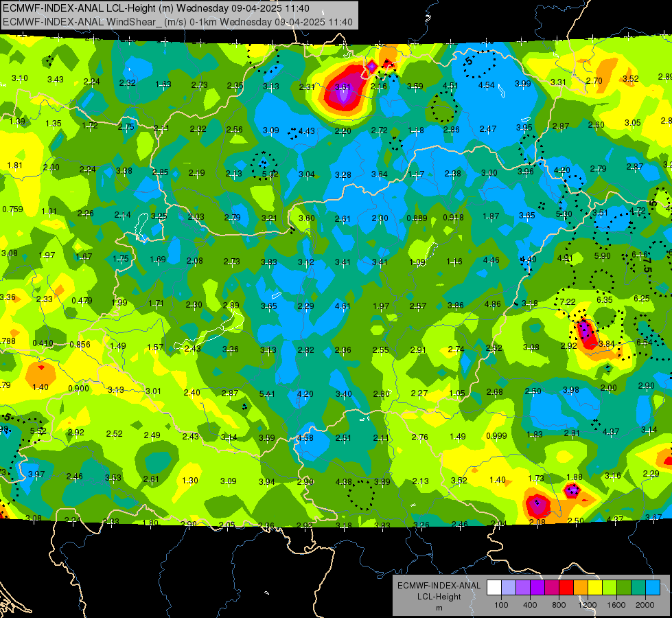Click the yellow legend swatch
This screenshot has width=672, height=618.
click(x=595, y=588)
